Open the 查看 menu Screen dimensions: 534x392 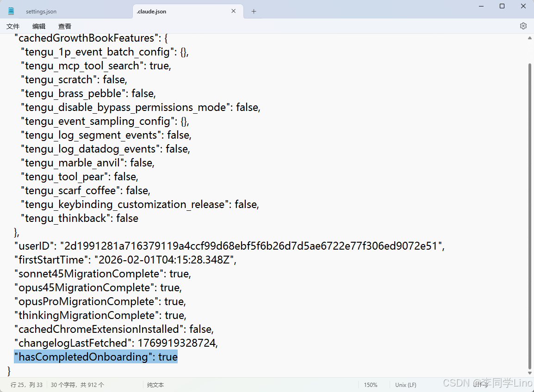coord(65,26)
